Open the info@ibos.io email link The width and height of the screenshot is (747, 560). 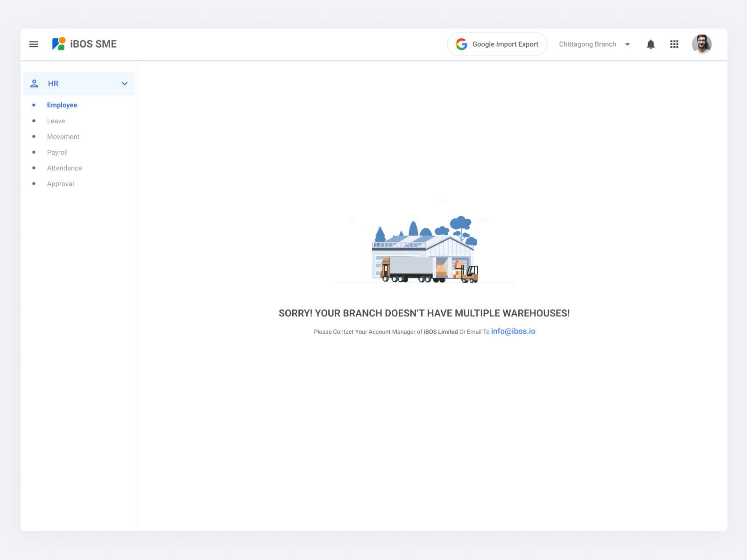coord(513,331)
